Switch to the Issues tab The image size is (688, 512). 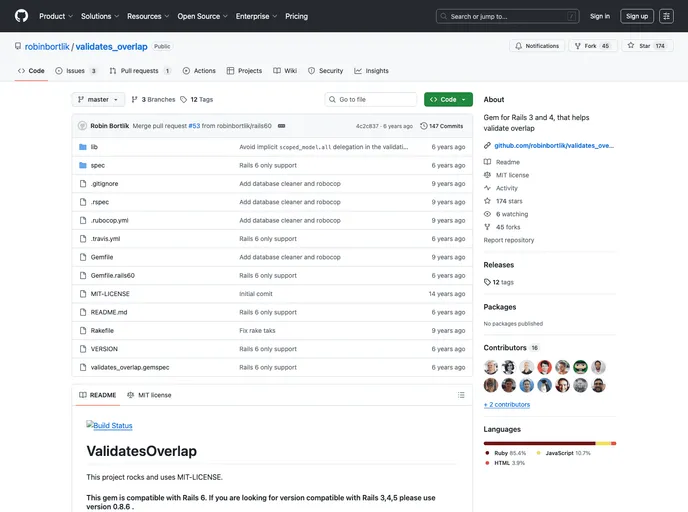[76, 71]
